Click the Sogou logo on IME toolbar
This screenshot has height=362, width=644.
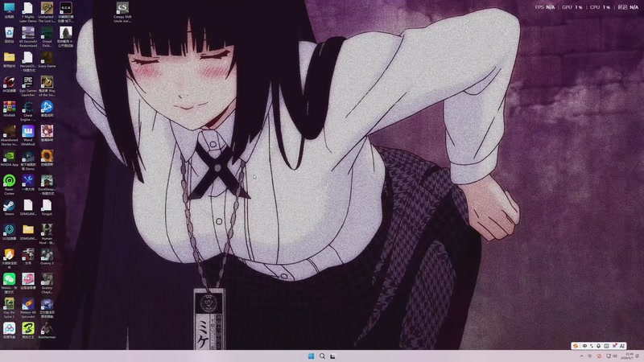[576, 346]
